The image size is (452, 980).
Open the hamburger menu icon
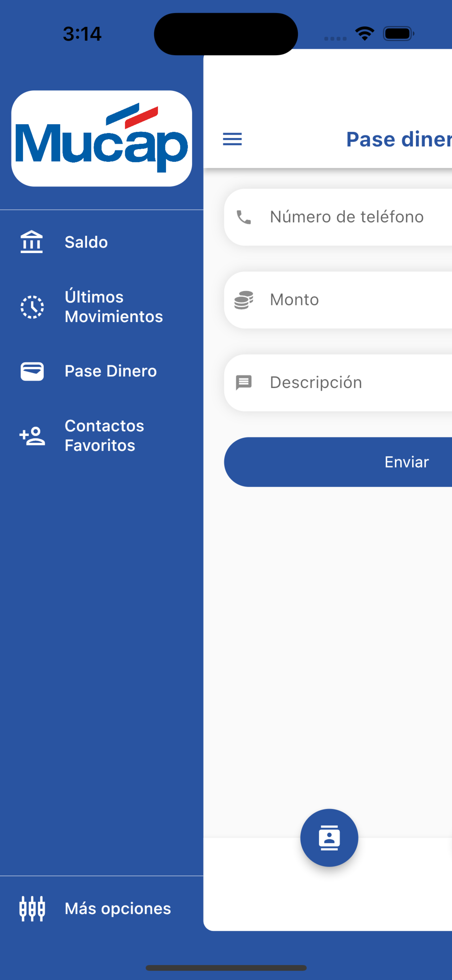point(232,139)
